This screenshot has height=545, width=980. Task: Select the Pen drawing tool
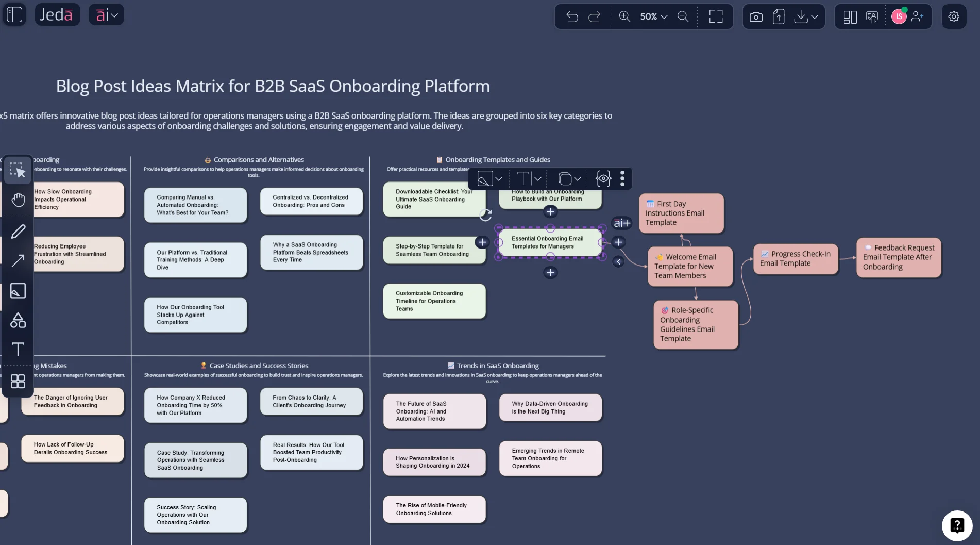click(x=18, y=232)
